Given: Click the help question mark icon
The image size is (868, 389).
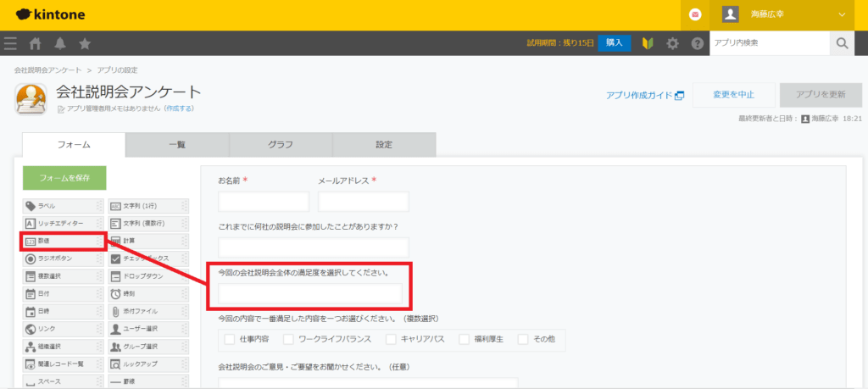Looking at the screenshot, I should point(698,43).
